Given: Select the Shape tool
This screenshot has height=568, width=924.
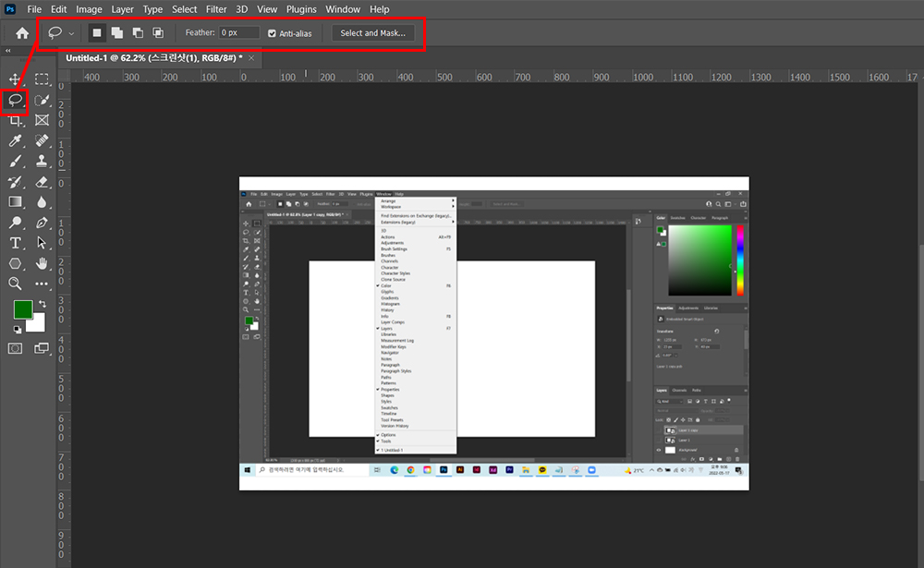Looking at the screenshot, I should click(15, 263).
